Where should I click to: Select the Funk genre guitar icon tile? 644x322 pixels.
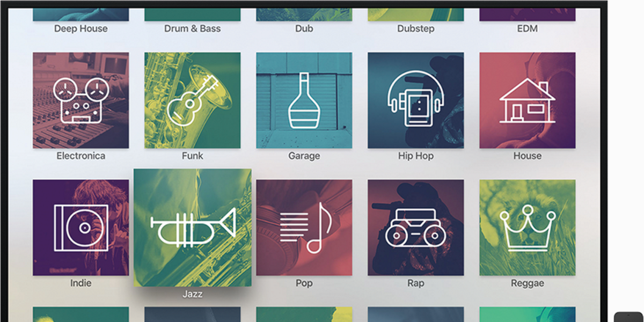pyautogui.click(x=193, y=100)
